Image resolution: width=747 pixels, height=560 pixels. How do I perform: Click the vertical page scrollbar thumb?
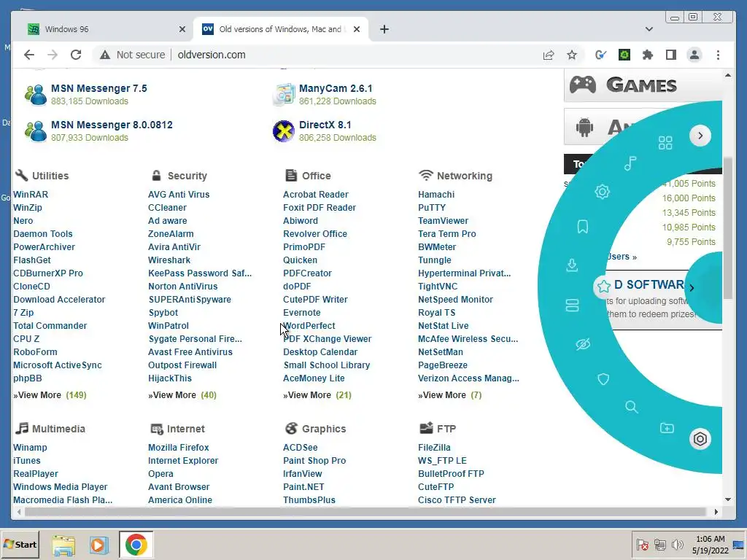[x=727, y=227]
